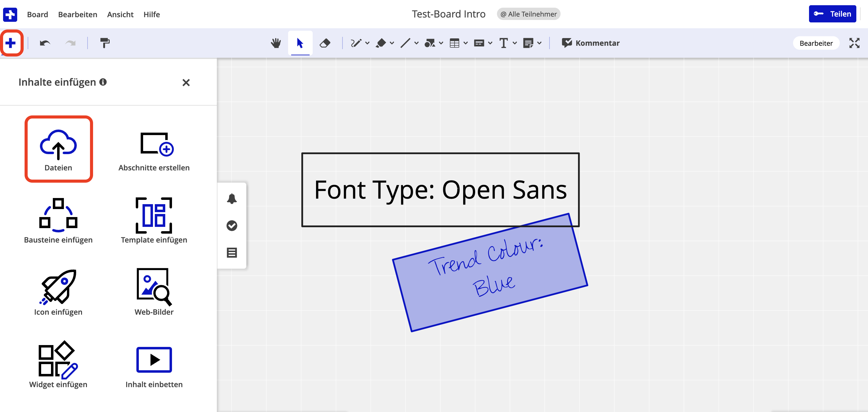Open the Ansicht menu

120,14
